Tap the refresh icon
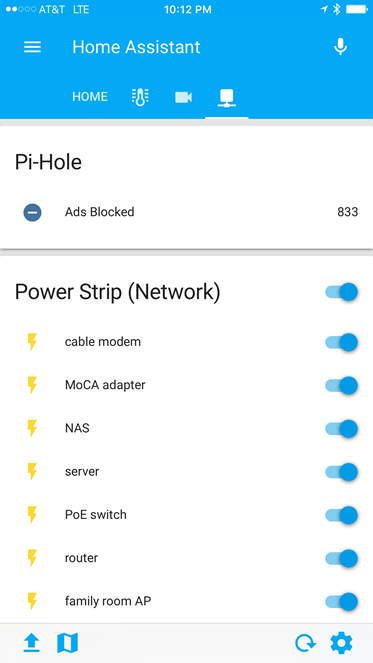This screenshot has width=373, height=663. (305, 643)
